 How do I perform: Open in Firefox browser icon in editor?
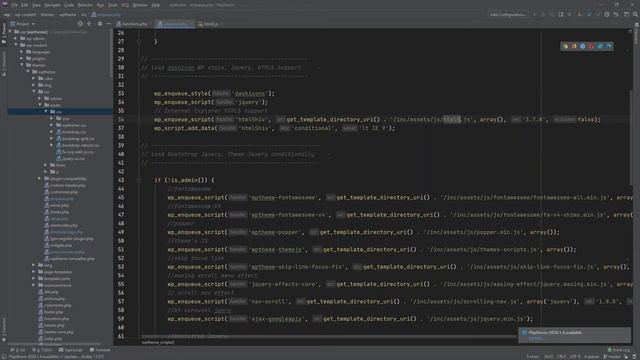click(574, 47)
